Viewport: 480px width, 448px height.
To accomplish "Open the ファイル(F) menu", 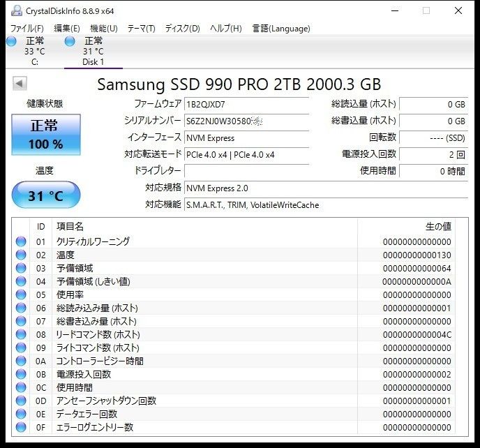I will pos(27,29).
